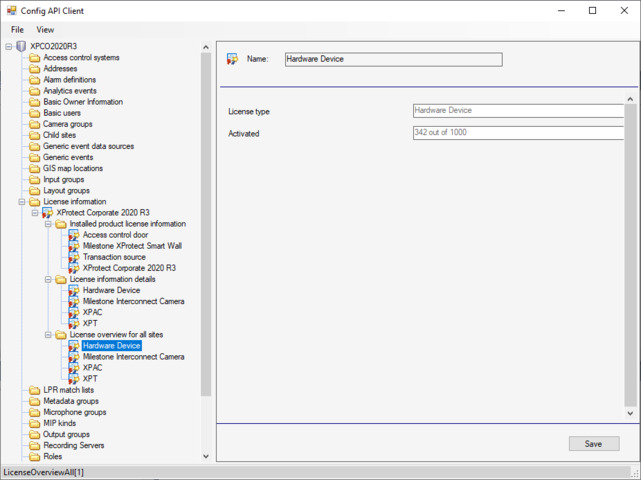
Task: Click the license icon beside the Name field
Action: point(232,59)
